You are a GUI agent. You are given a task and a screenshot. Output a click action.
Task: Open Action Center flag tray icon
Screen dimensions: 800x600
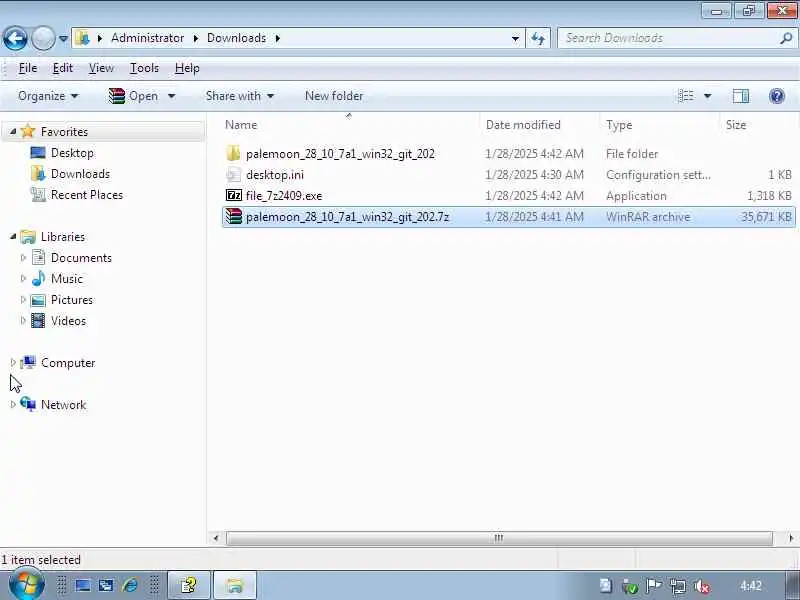point(654,586)
